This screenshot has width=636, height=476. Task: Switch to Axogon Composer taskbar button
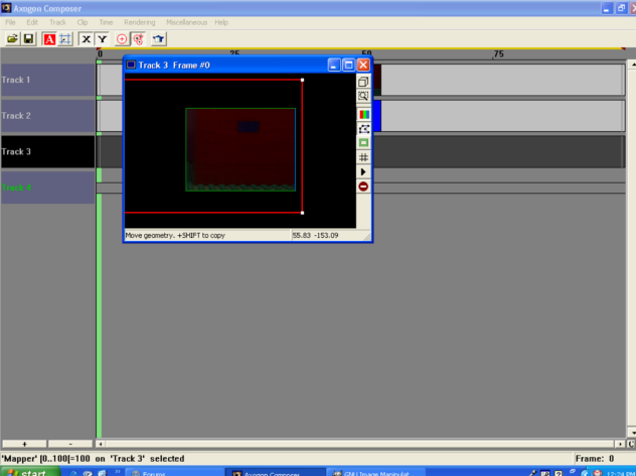pyautogui.click(x=275, y=472)
